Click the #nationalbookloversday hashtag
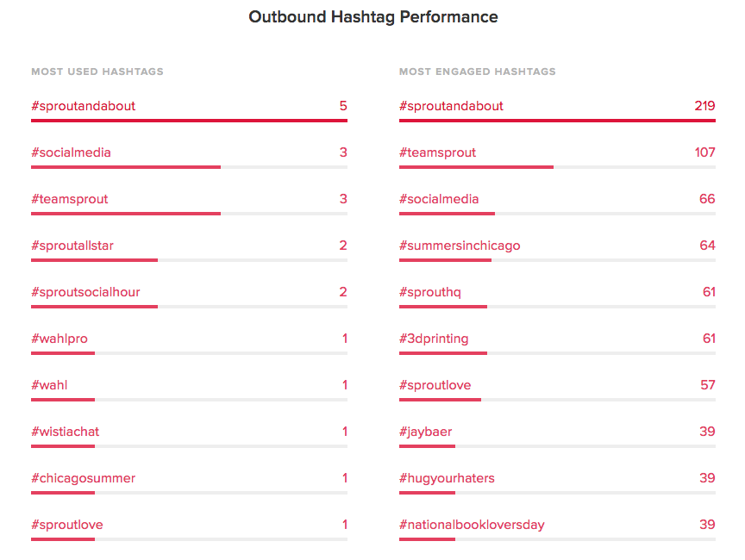Image resolution: width=745 pixels, height=560 pixels. coord(472,525)
